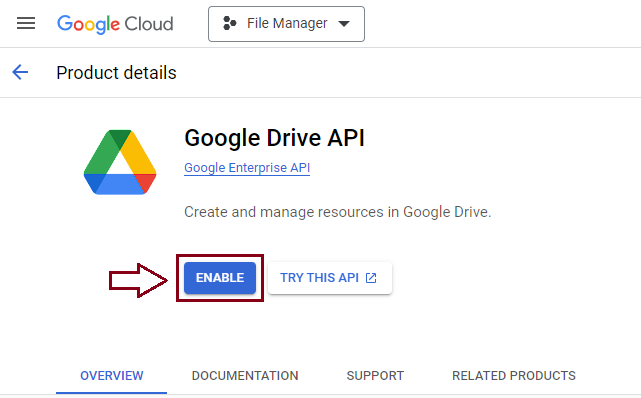Go back using the blue arrow

point(20,72)
